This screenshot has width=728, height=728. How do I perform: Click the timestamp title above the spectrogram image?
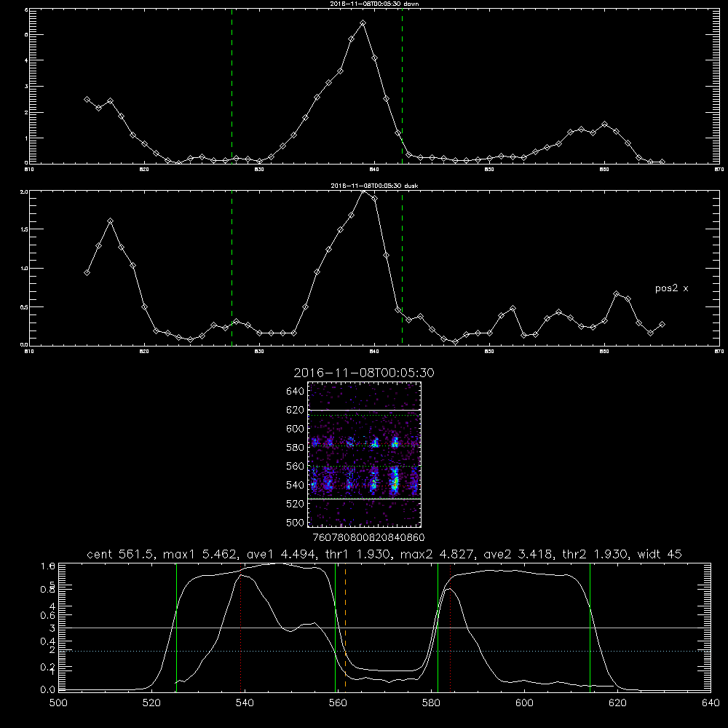364,373
